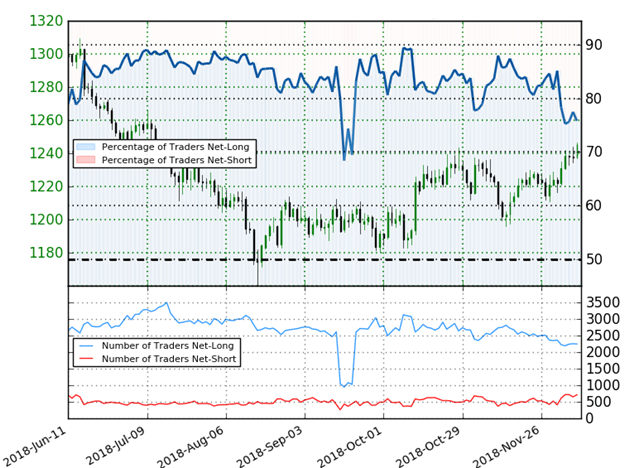Click the 1220 price axis label
Image resolution: width=624 pixels, height=468 pixels.
(x=46, y=187)
